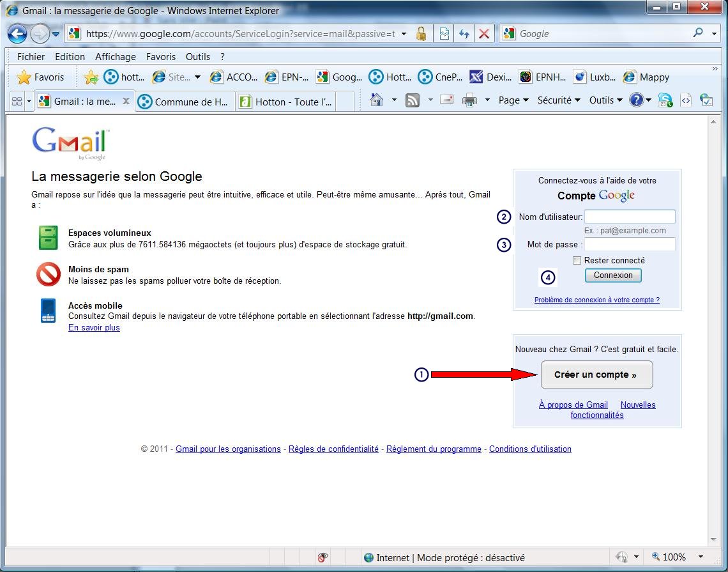The width and height of the screenshot is (728, 572).
Task: Switch to the Hotton - Toute l'... tab
Action: coord(286,102)
